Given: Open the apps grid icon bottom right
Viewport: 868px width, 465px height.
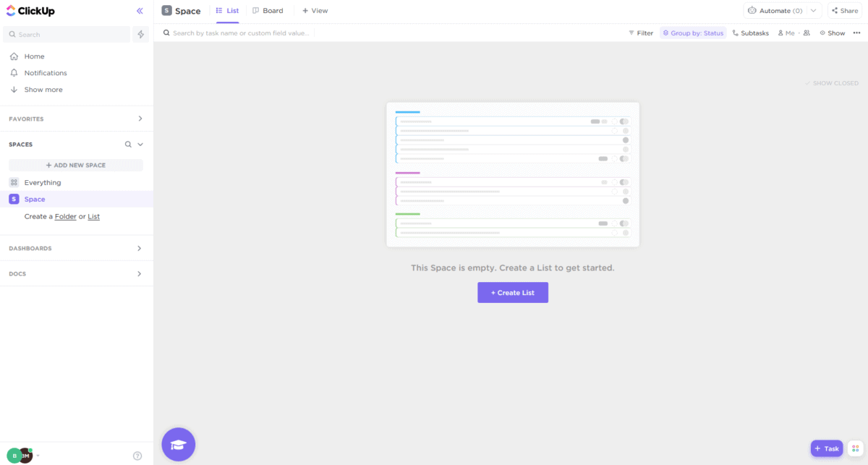Looking at the screenshot, I should (x=856, y=450).
